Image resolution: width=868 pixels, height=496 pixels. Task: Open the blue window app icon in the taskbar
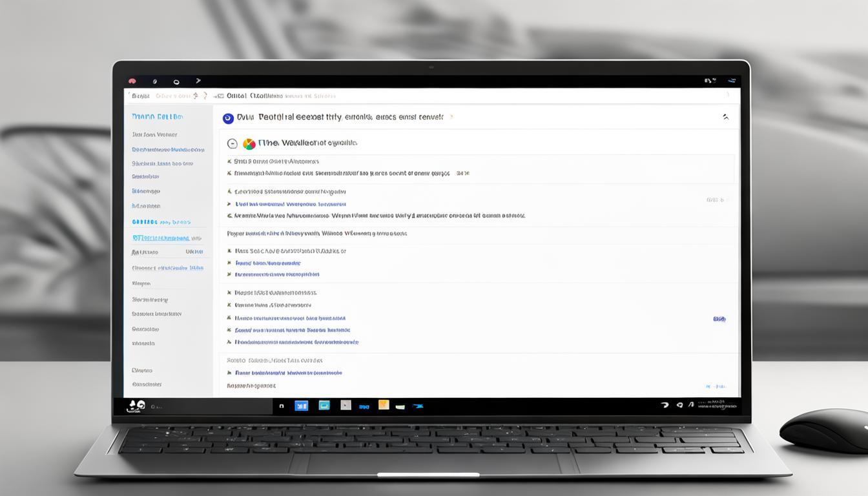pyautogui.click(x=301, y=406)
